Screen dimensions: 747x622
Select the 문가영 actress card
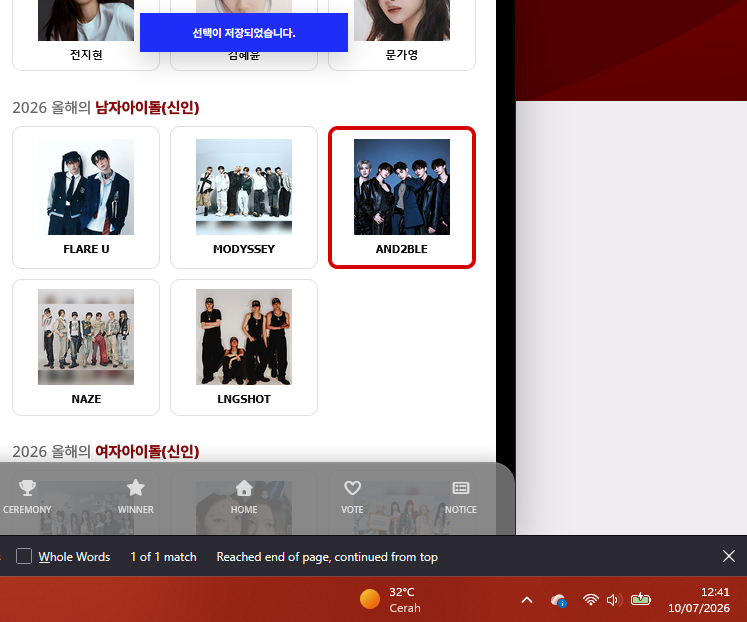click(402, 35)
